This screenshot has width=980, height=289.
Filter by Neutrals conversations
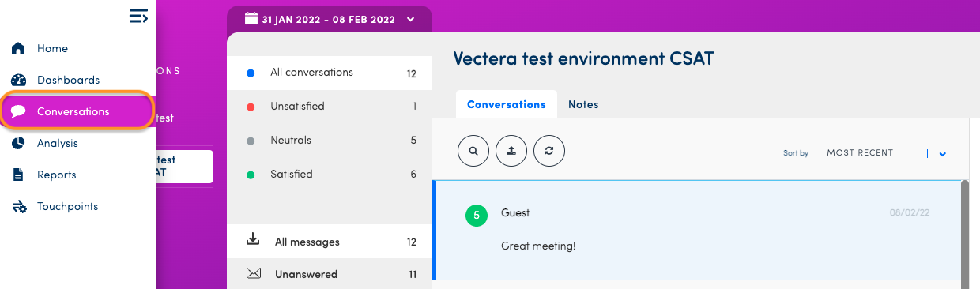330,140
